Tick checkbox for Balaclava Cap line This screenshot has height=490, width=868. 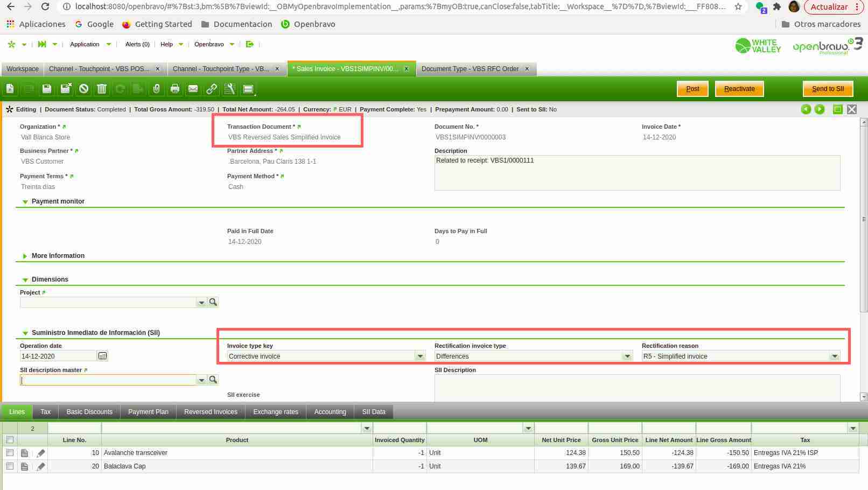[x=10, y=466]
